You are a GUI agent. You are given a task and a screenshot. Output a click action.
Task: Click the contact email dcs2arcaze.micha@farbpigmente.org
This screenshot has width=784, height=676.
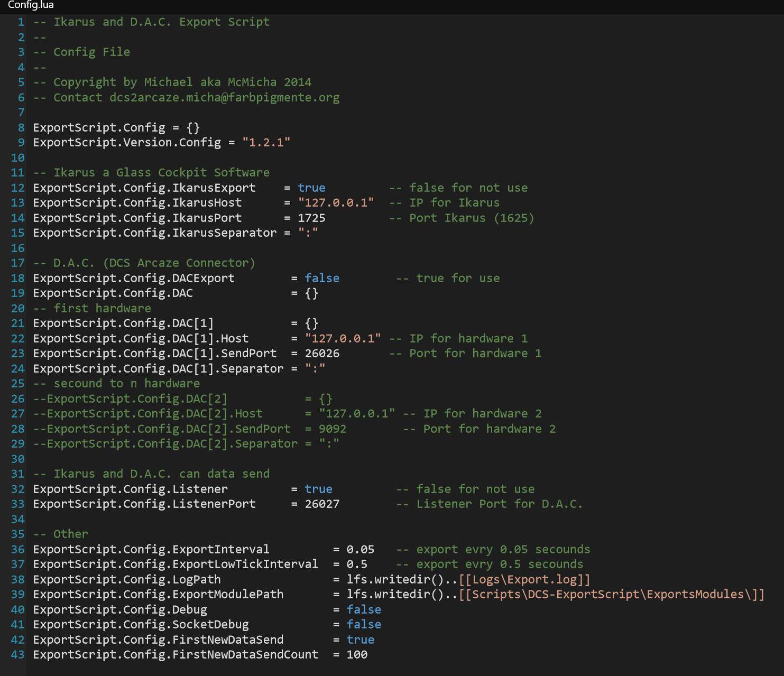(x=225, y=98)
